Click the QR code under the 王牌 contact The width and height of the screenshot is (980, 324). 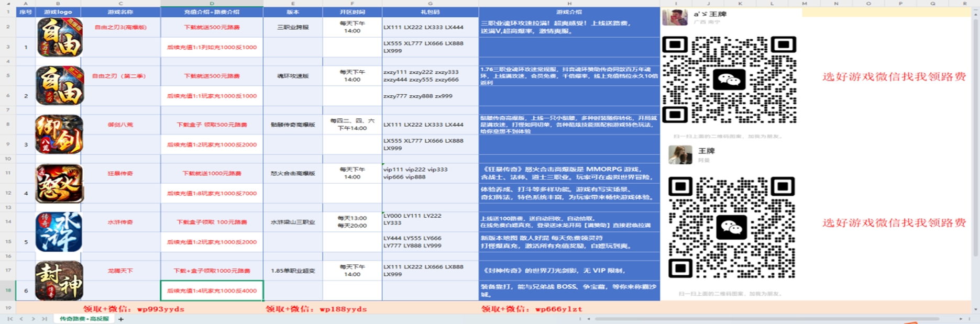coord(732,227)
